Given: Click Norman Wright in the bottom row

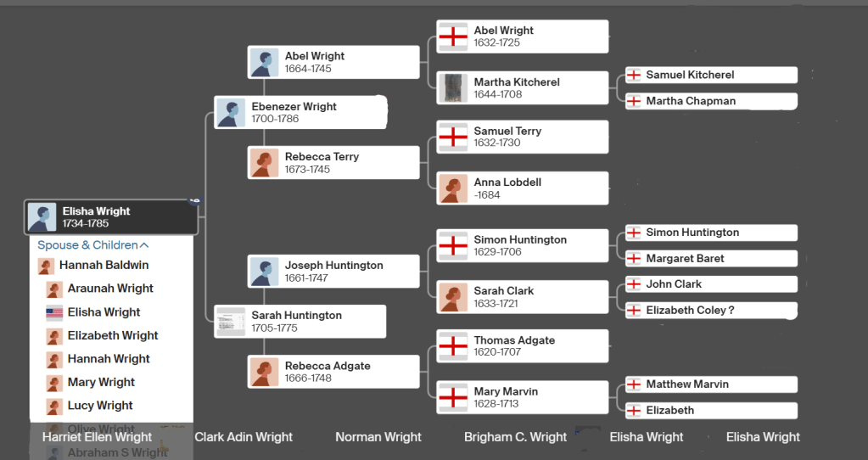Looking at the screenshot, I should tap(378, 437).
